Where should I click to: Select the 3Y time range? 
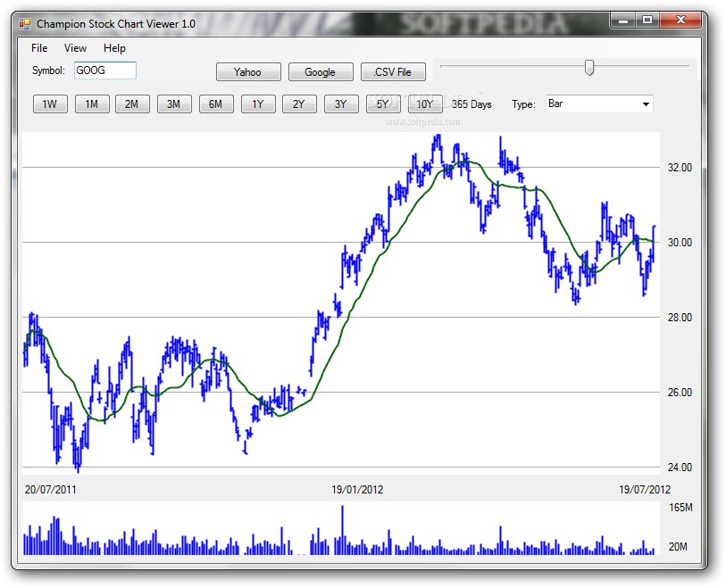(341, 104)
